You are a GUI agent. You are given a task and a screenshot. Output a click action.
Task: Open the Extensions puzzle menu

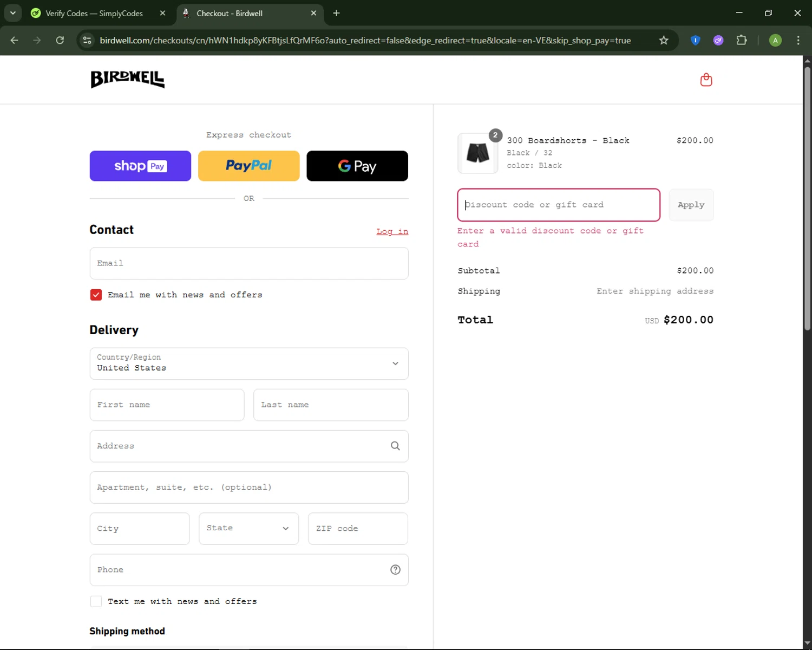742,40
